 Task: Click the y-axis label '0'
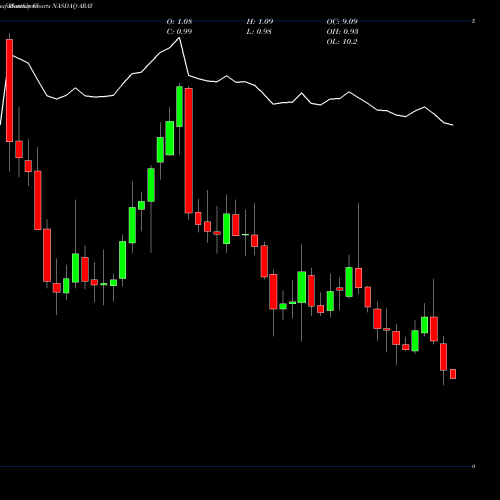[473, 466]
